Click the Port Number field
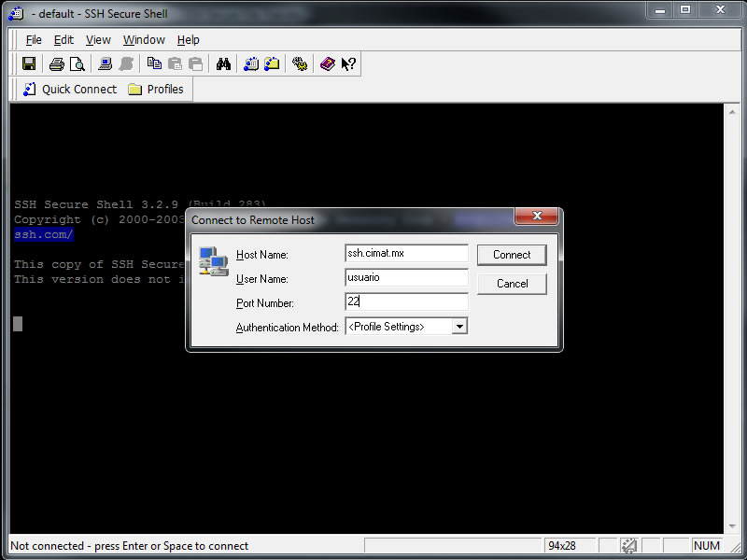The height and width of the screenshot is (560, 747). pyautogui.click(x=406, y=301)
